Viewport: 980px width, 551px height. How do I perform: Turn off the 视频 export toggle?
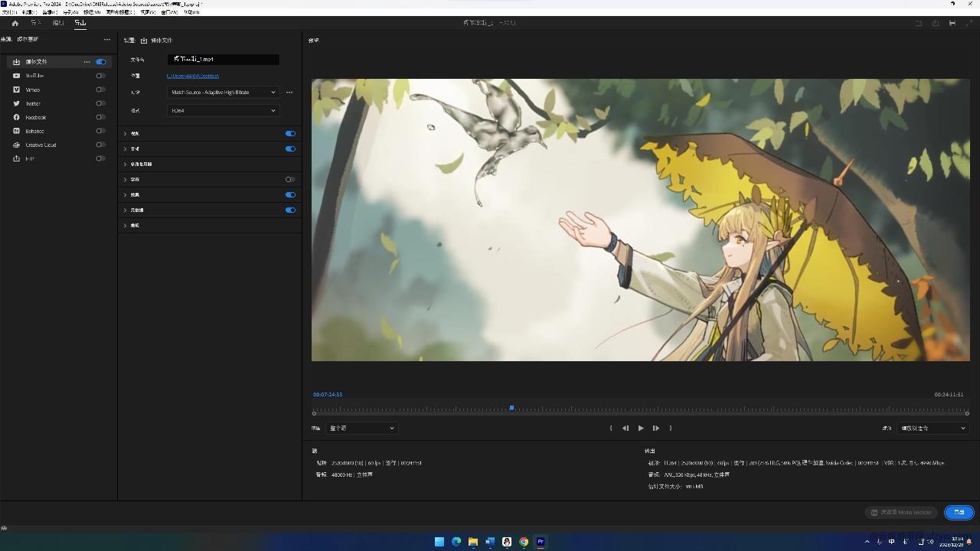point(290,133)
